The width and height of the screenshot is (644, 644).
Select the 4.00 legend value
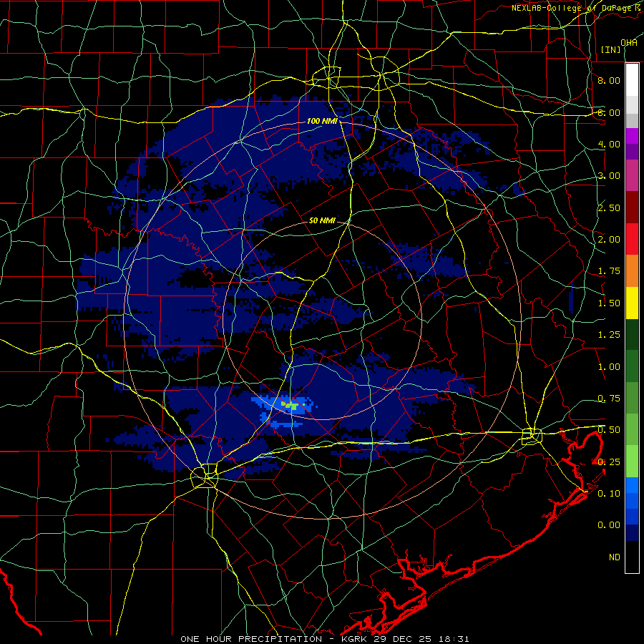click(x=609, y=144)
